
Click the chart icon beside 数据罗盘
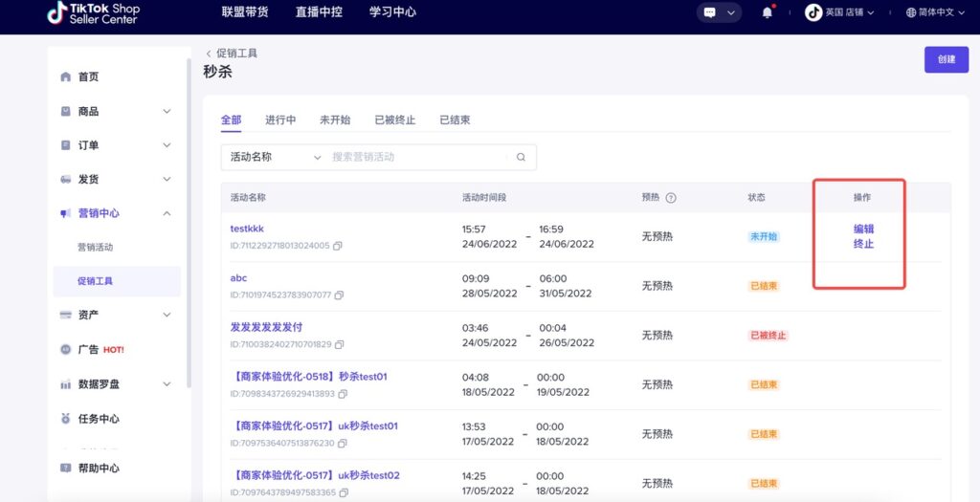[66, 384]
